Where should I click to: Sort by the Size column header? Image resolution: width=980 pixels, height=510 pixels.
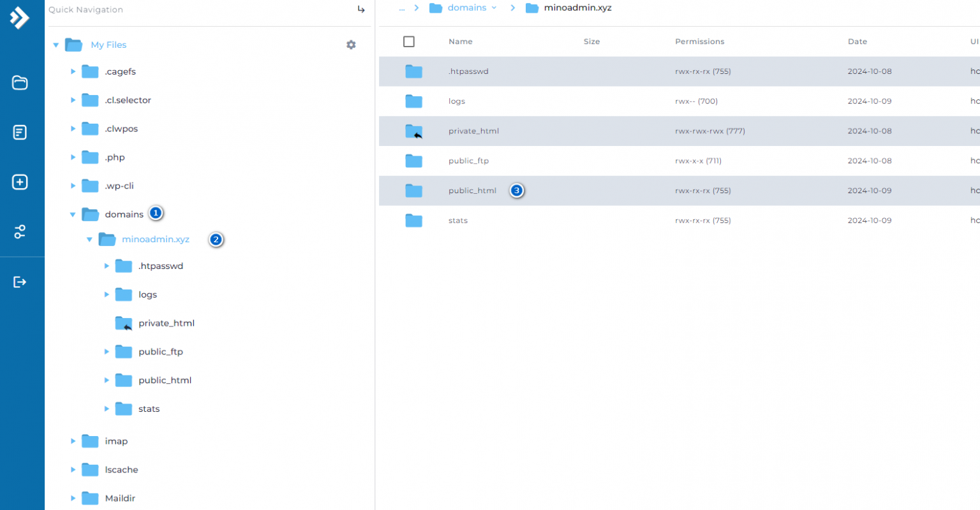[x=591, y=41]
